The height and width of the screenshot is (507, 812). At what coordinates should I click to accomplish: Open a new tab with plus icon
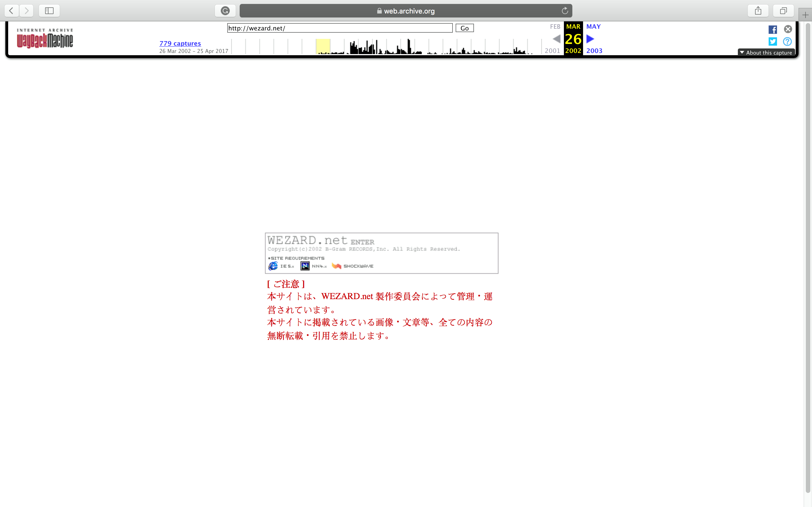(805, 15)
